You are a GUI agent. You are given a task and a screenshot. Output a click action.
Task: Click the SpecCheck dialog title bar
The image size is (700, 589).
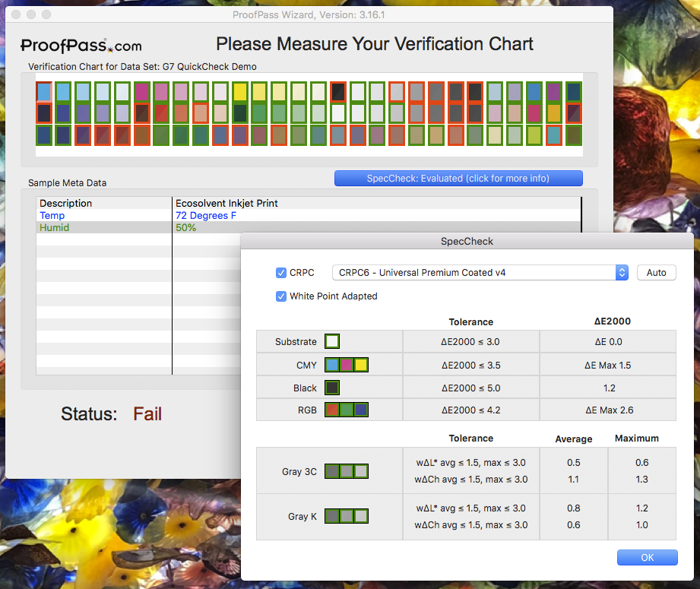click(x=467, y=241)
